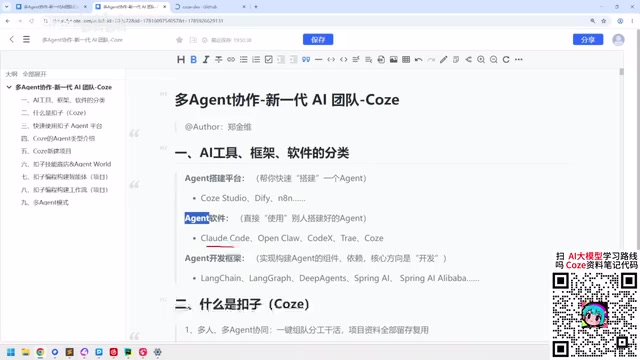Screen dimensions: 640x360
Task: Open a new browser tab
Action: point(256,7)
